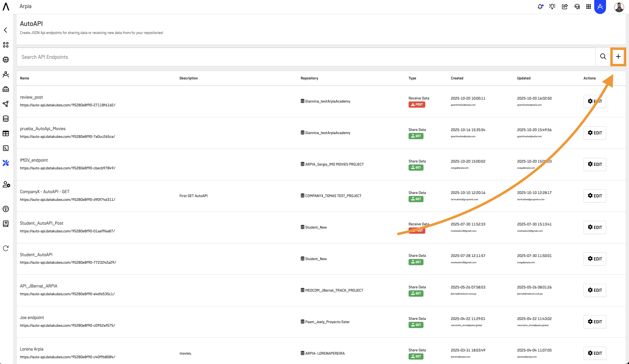The height and width of the screenshot is (364, 629).
Task: Open the database icon in sidebar
Action: pyautogui.click(x=6, y=119)
